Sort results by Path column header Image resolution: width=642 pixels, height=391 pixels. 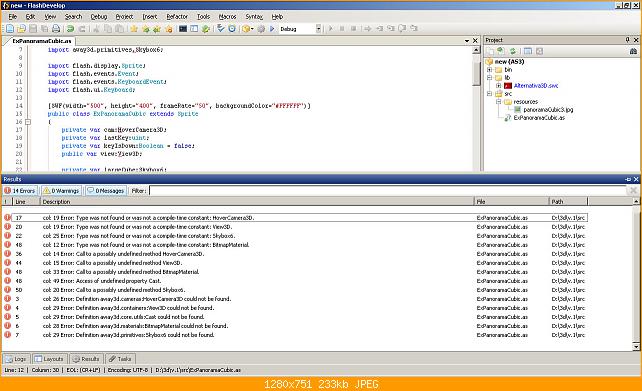click(x=568, y=202)
